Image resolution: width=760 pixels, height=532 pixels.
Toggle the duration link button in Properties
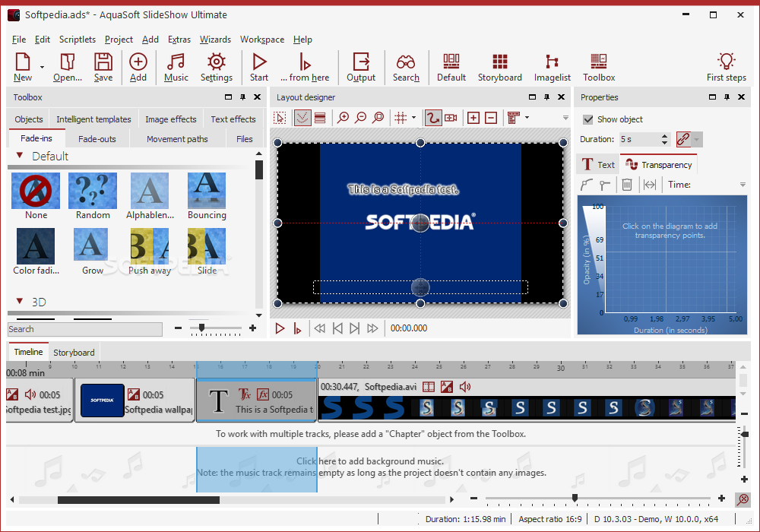[x=683, y=139]
